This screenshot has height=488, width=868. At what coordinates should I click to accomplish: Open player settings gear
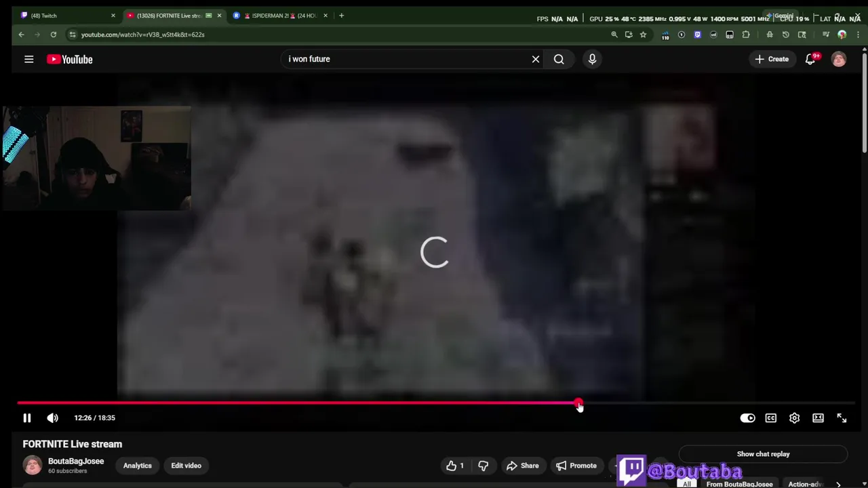pos(794,418)
